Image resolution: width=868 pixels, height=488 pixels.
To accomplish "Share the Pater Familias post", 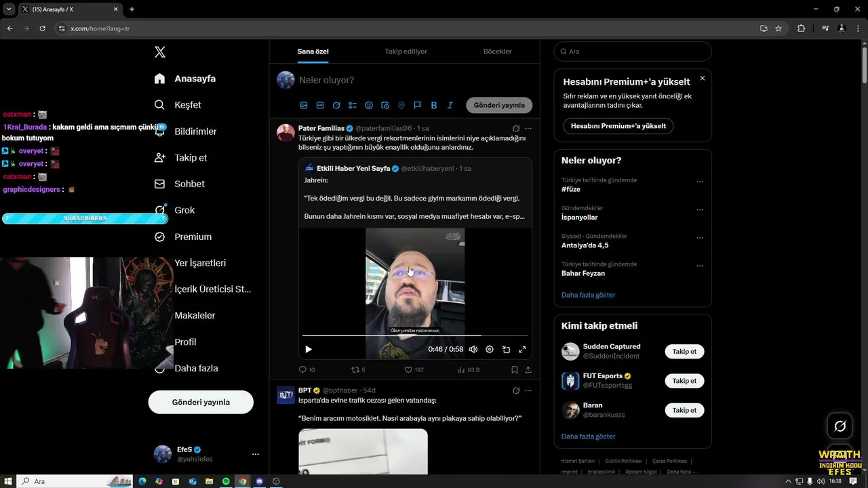I will (x=528, y=370).
